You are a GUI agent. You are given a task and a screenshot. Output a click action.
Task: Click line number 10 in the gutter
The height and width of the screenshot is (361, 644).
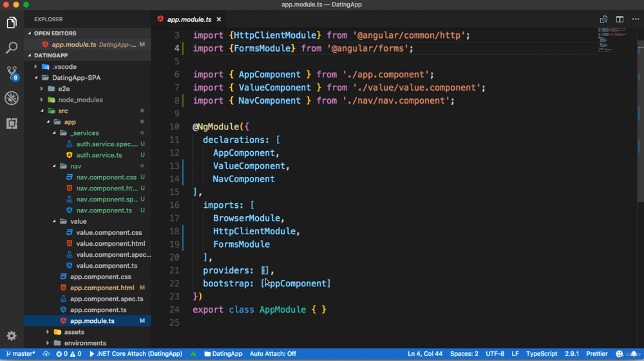175,127
